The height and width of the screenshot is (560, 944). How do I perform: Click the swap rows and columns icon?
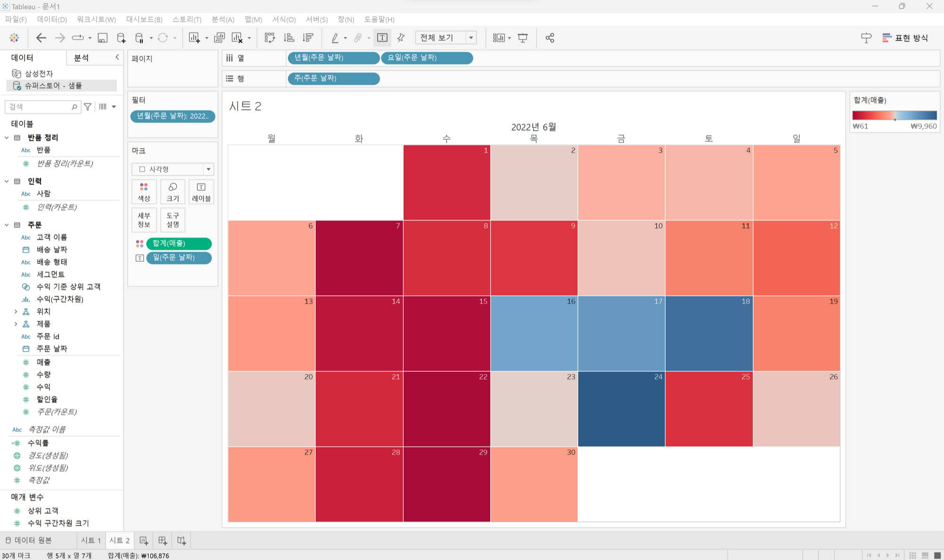(270, 38)
